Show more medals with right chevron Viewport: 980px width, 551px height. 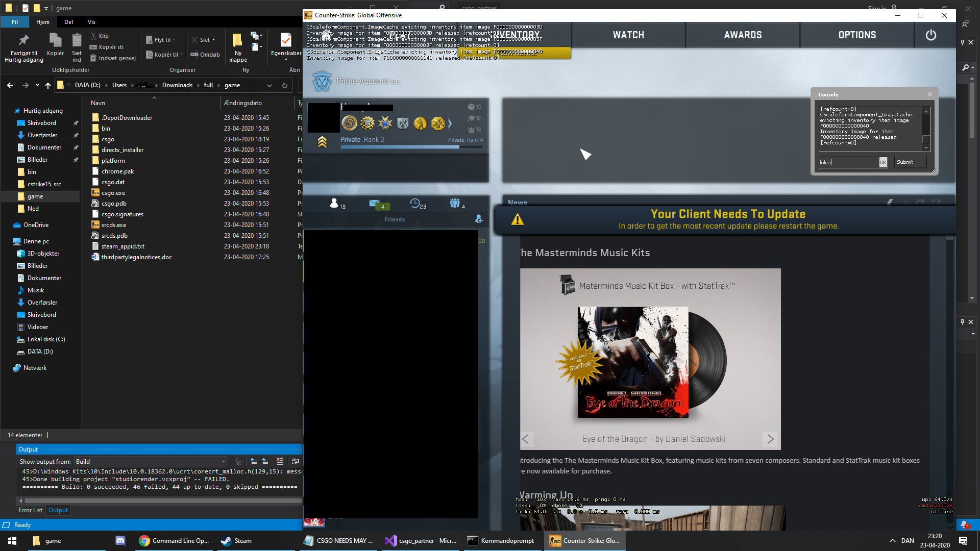(450, 123)
